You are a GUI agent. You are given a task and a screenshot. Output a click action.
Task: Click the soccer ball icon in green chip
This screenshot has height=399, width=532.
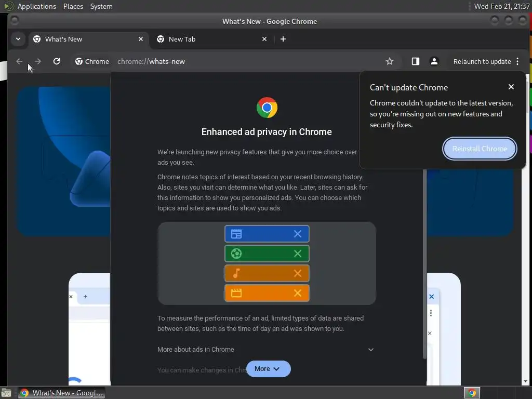coord(236,254)
